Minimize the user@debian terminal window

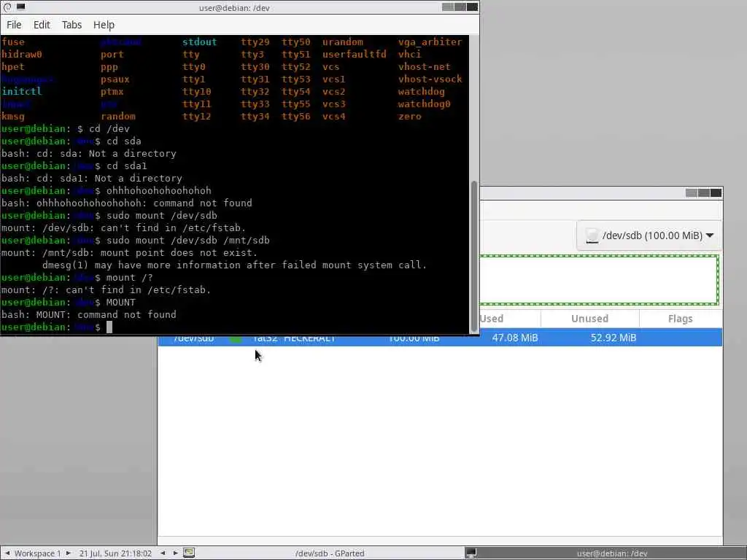click(x=447, y=7)
